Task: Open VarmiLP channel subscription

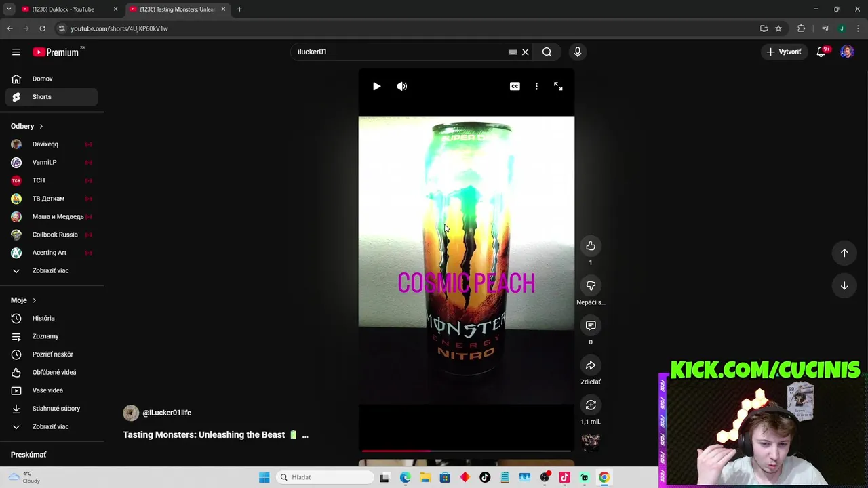Action: coord(52,163)
